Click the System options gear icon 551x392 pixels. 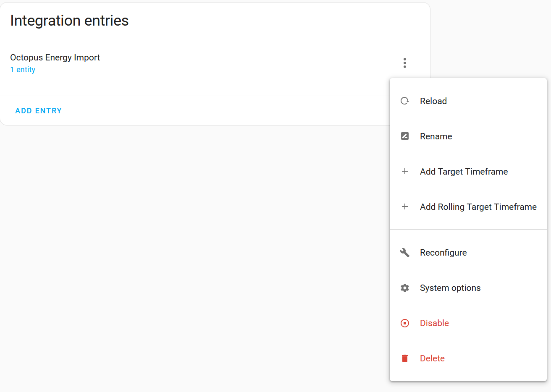[x=405, y=288]
